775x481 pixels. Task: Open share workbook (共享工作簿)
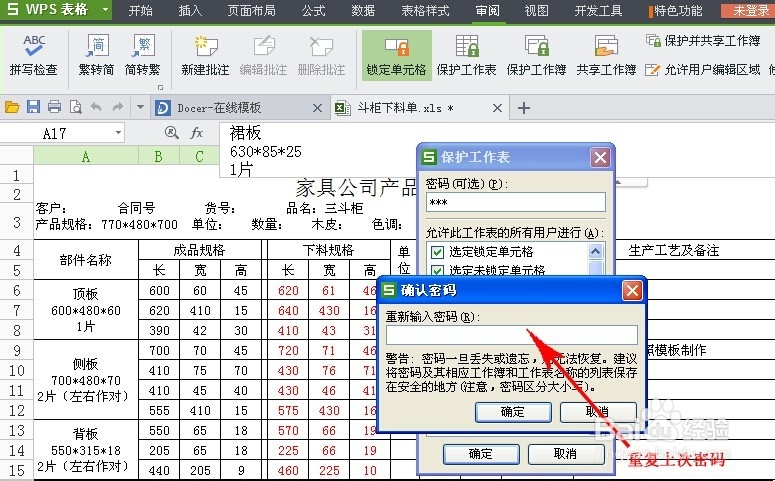(606, 55)
